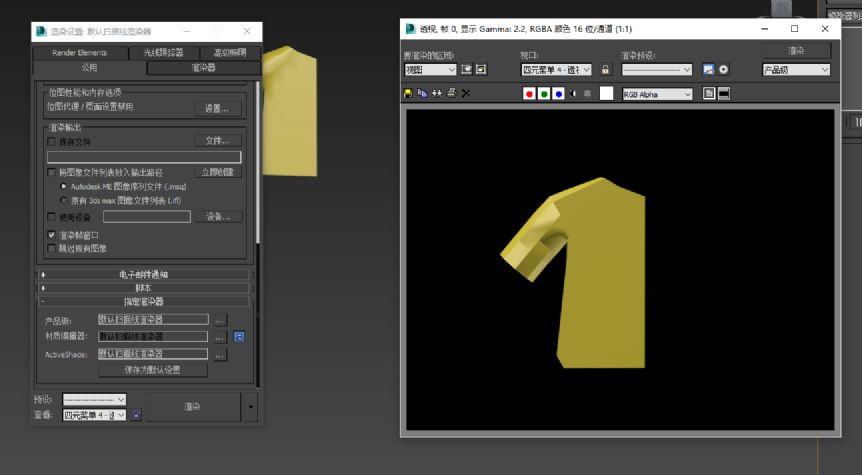
Task: Switch to the 渲染器 tab
Action: [x=203, y=68]
